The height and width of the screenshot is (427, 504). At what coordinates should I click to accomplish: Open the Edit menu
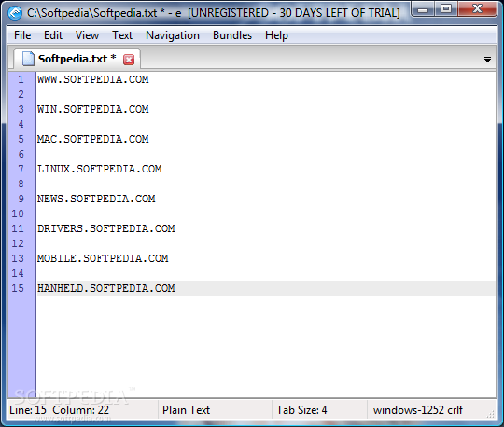[x=53, y=35]
